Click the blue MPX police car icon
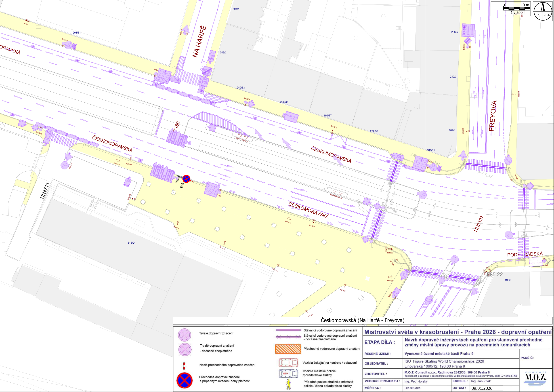The height and width of the screenshot is (392, 554). (288, 373)
